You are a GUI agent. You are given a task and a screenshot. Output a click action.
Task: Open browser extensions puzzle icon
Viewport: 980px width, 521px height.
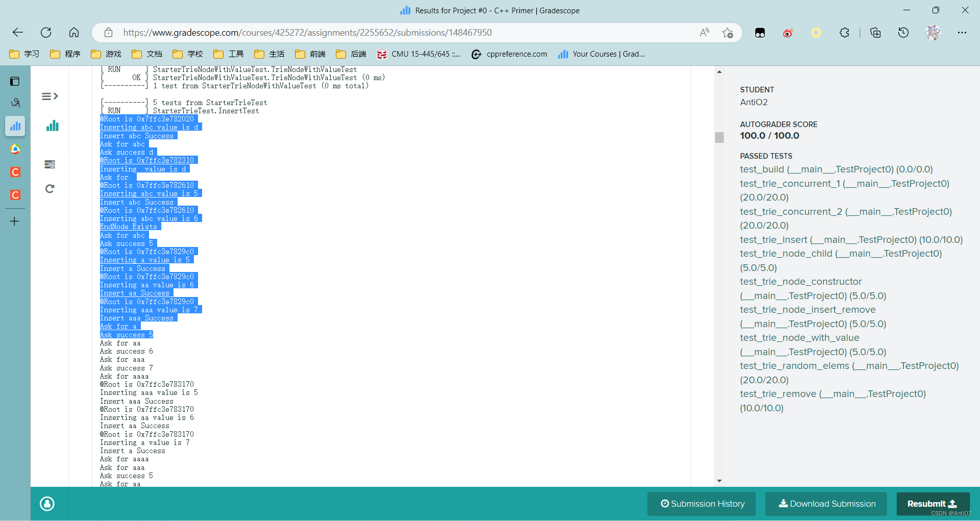pos(844,33)
